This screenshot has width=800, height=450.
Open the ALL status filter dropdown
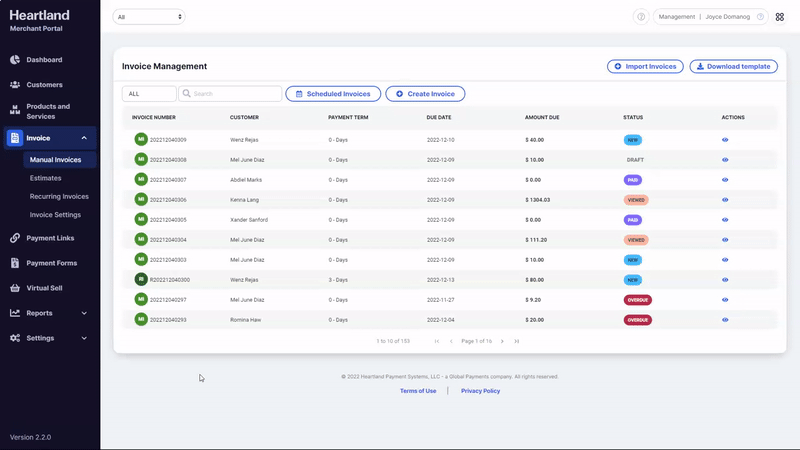149,94
